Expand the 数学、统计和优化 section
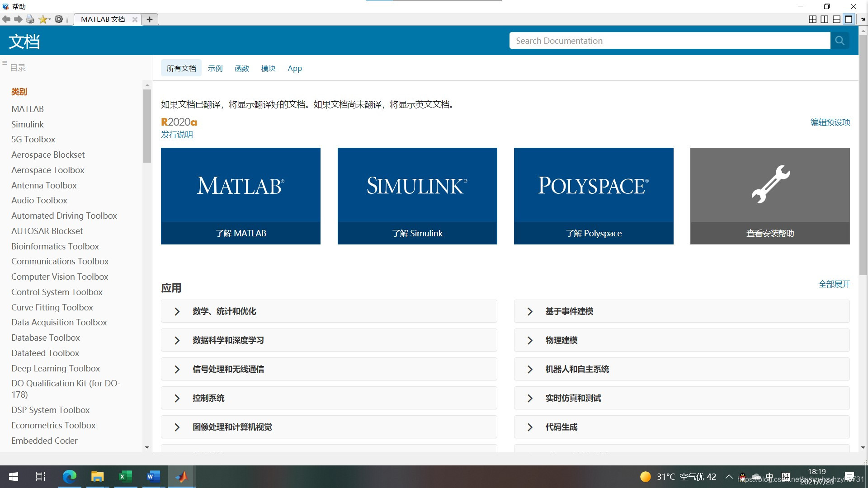This screenshot has width=868, height=488. tap(329, 311)
